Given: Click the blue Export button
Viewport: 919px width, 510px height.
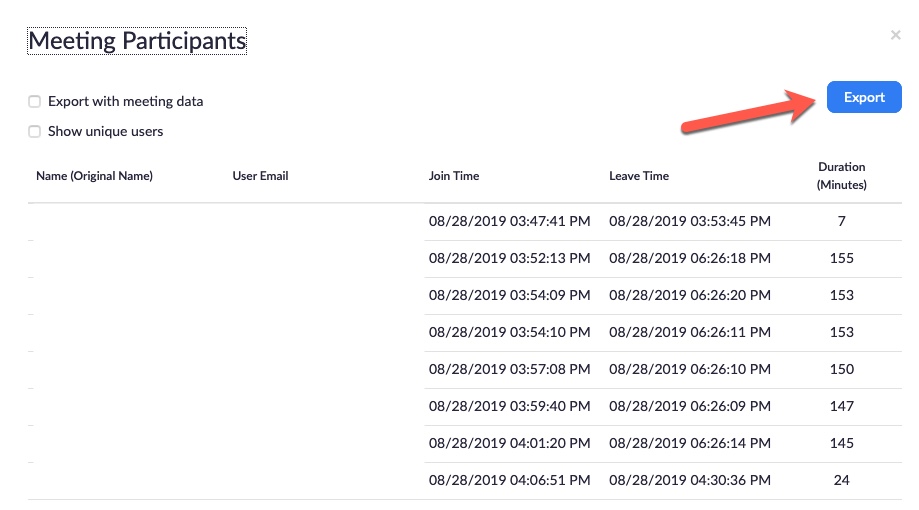Looking at the screenshot, I should [x=864, y=97].
